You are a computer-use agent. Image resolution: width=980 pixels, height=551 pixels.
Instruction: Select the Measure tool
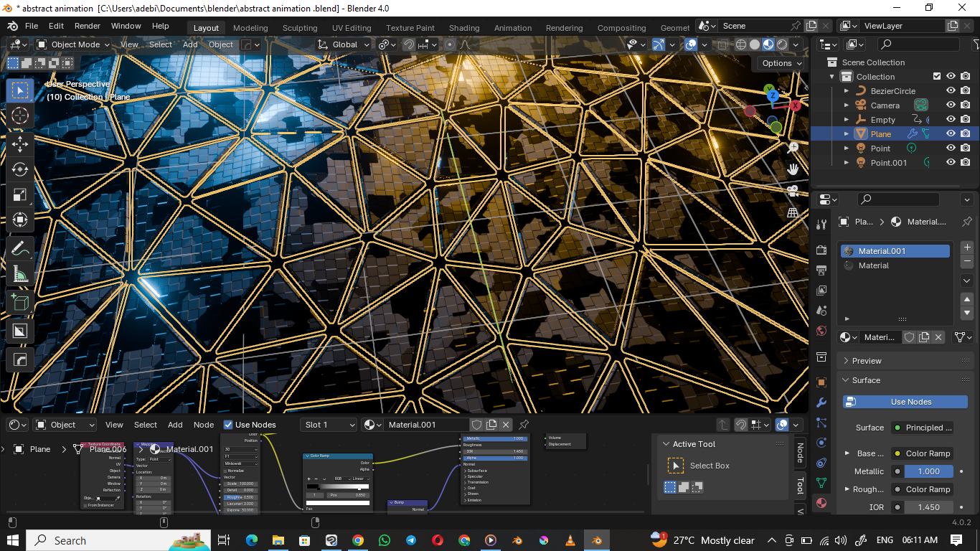[20, 274]
